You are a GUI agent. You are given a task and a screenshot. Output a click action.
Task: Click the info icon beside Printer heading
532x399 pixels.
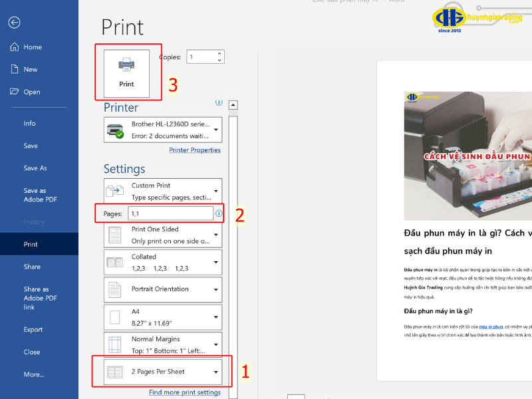[219, 103]
